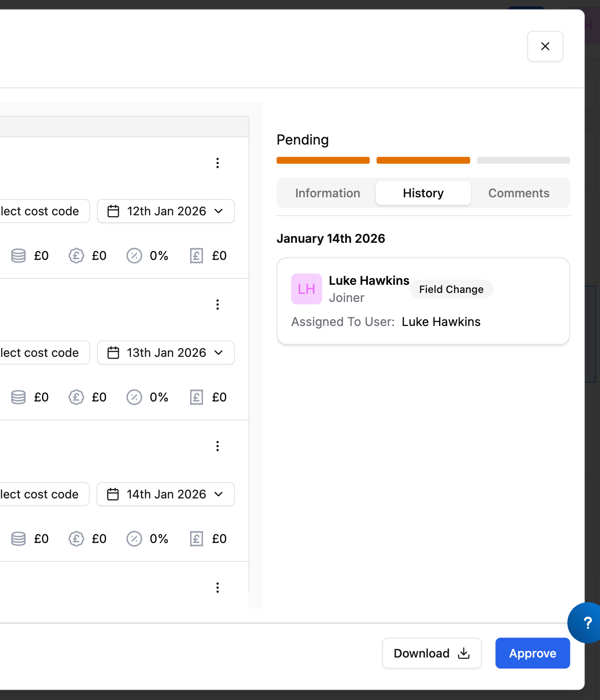Viewport: 600px width, 700px height.
Task: Click the receipt icon in the 14th Jan row
Action: [x=197, y=539]
